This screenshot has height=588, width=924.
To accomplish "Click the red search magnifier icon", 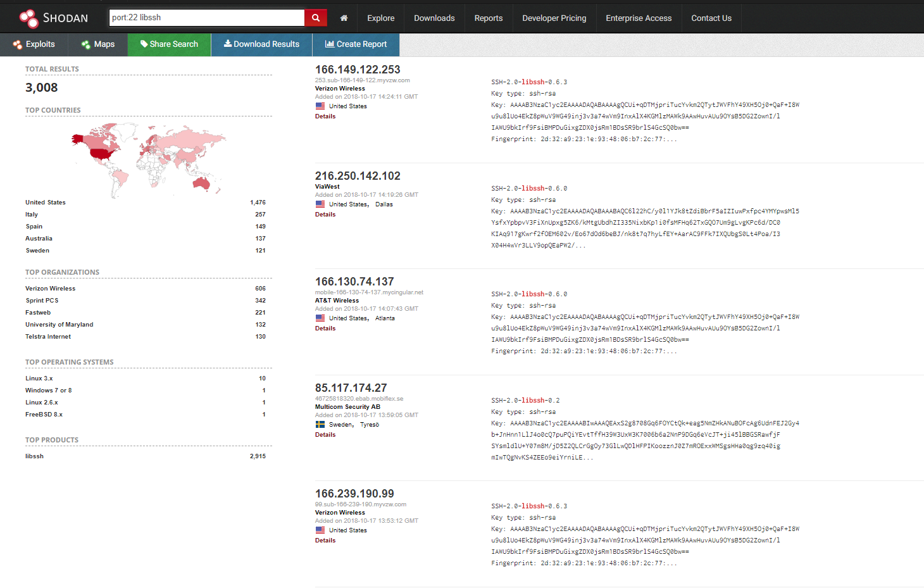I will pyautogui.click(x=315, y=18).
